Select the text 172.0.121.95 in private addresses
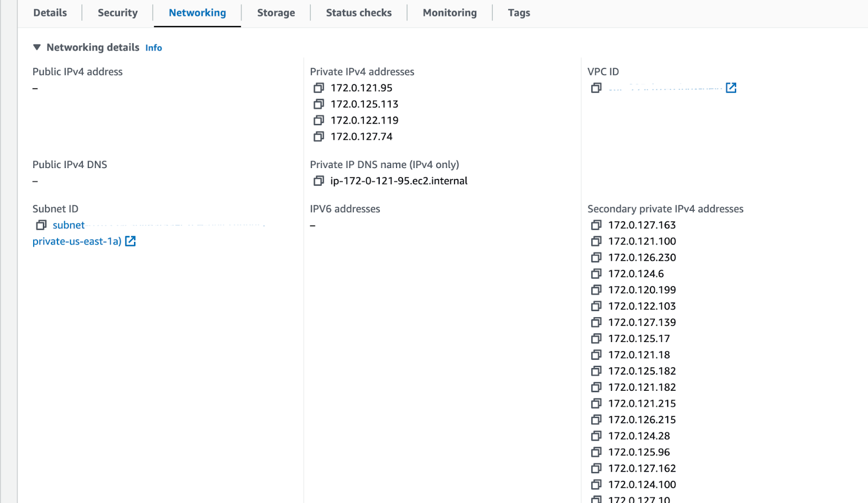The image size is (868, 503). tap(361, 88)
